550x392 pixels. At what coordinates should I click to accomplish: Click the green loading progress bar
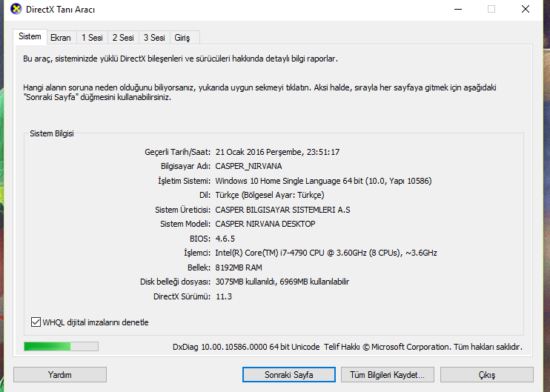61,346
